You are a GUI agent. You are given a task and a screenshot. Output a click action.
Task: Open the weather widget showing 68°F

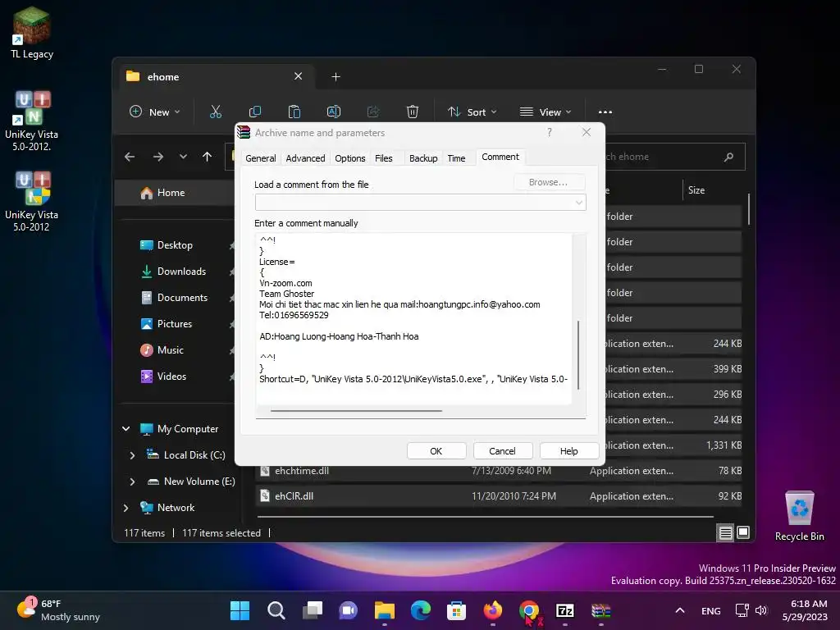[x=58, y=610]
